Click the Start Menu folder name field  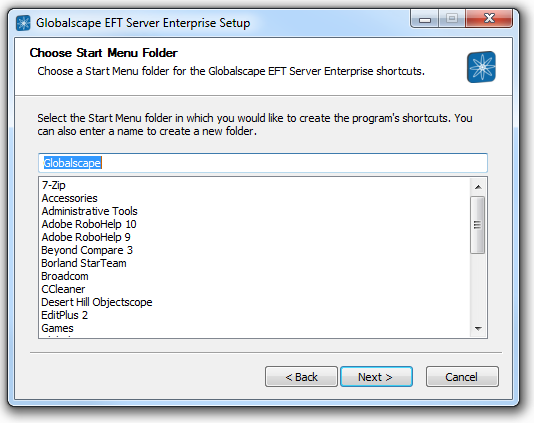click(263, 163)
